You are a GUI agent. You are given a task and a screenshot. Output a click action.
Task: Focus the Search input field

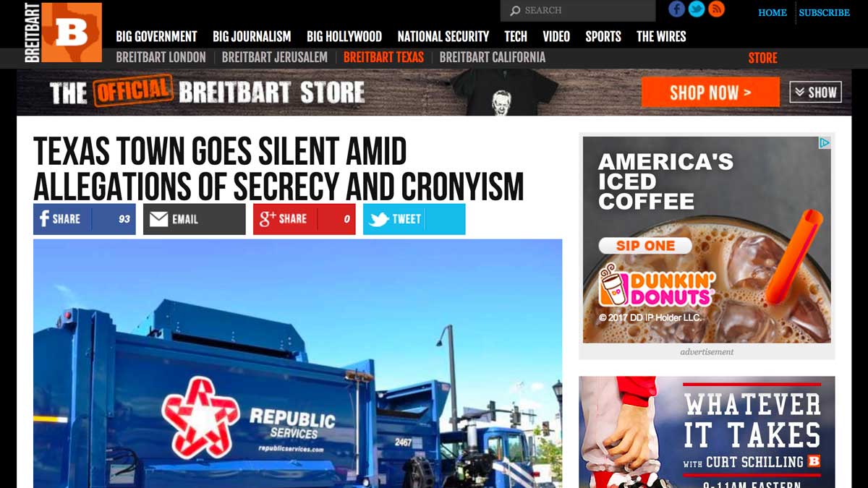(578, 11)
